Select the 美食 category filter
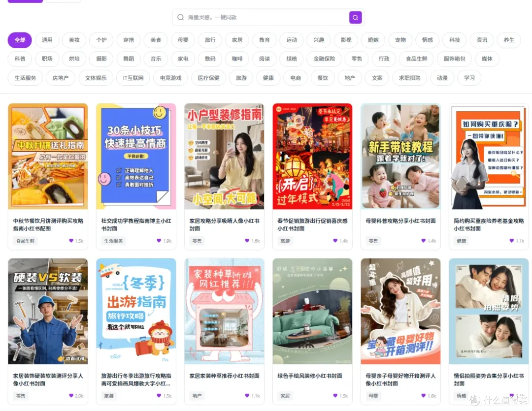Viewport: 532px width, 411px height. click(156, 40)
